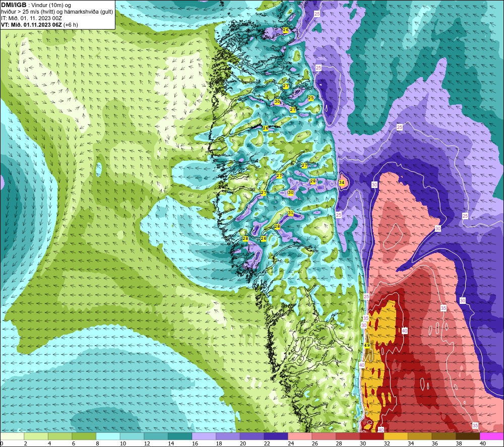Click the yellow max gust label 49

367,345
